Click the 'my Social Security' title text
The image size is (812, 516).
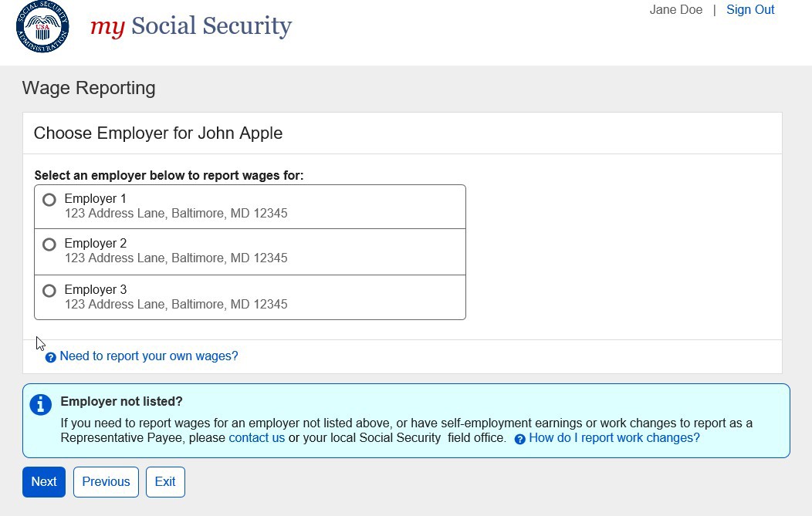(x=191, y=26)
